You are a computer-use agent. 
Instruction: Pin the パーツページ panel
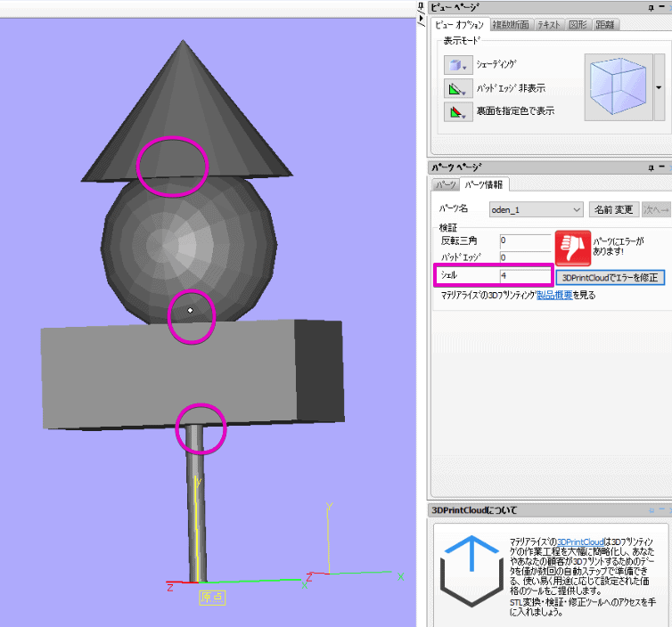650,167
